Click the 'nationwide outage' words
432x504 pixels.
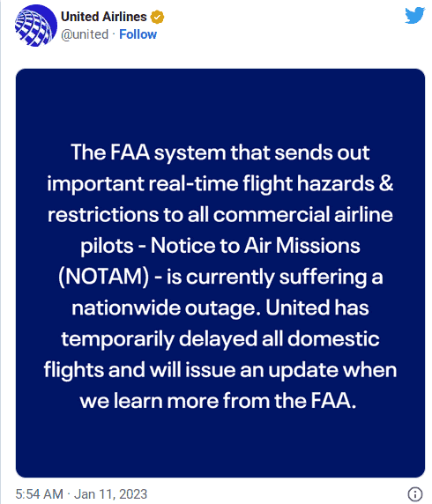(x=166, y=308)
